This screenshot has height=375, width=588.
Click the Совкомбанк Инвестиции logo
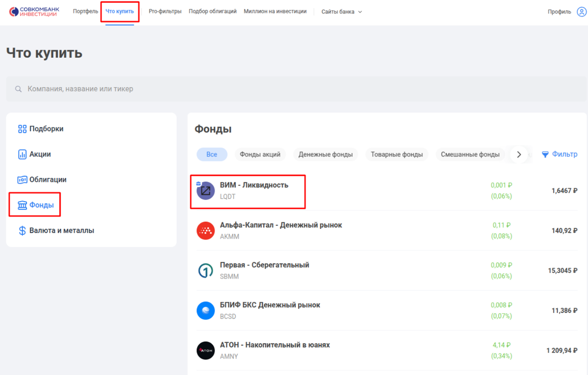[x=34, y=11]
